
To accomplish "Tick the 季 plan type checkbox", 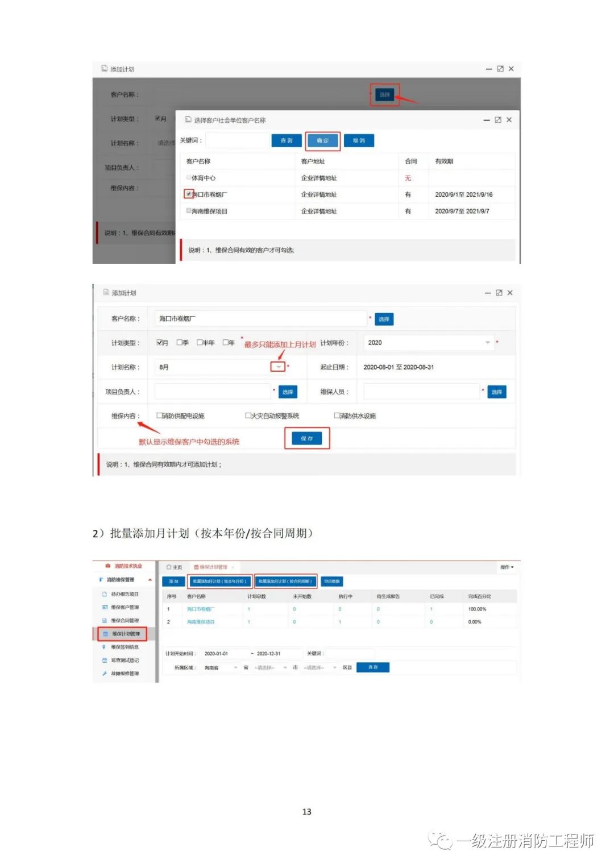I will tap(180, 342).
